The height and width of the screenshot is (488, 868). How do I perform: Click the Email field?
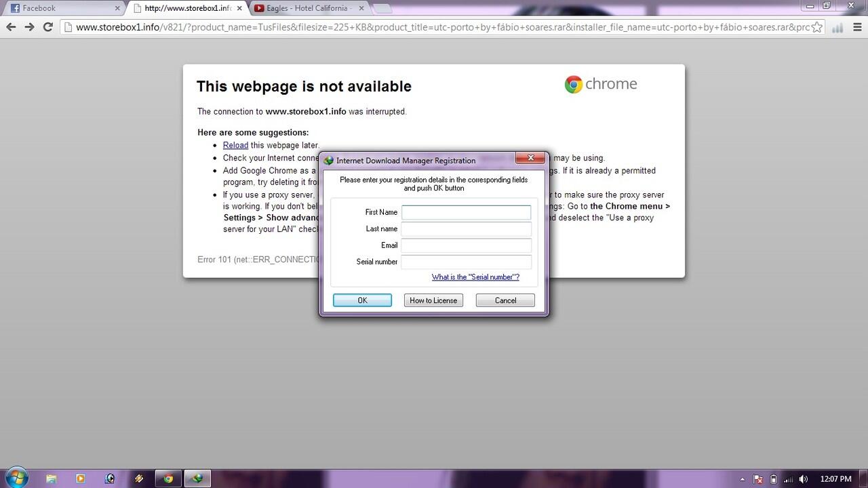(x=467, y=245)
